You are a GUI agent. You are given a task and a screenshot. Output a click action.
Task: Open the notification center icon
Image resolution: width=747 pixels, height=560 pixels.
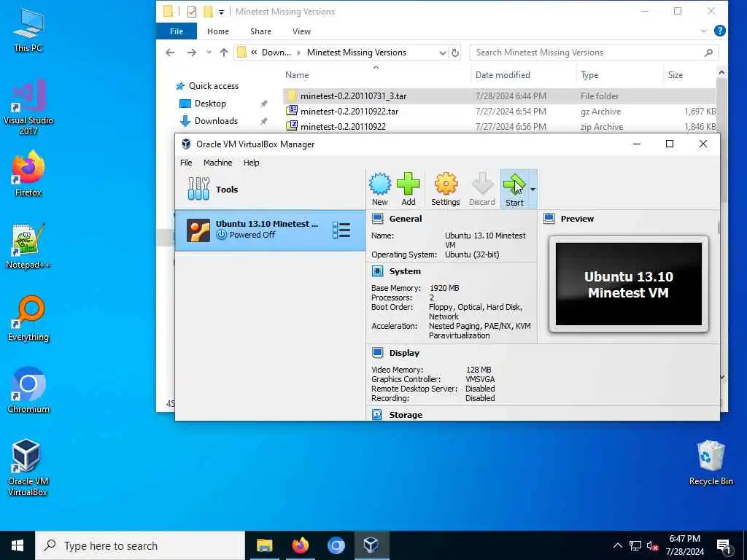(724, 546)
